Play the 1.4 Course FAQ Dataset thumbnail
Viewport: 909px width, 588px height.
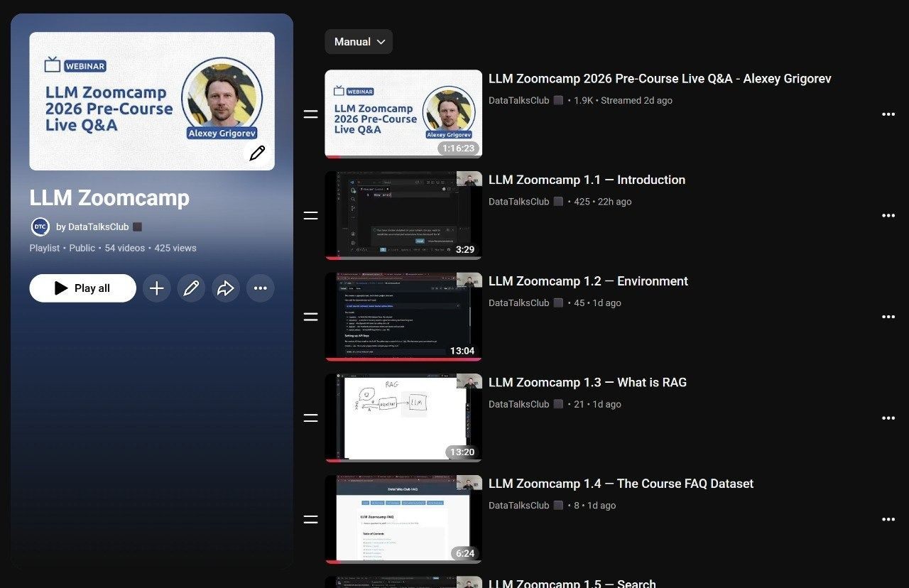[403, 519]
